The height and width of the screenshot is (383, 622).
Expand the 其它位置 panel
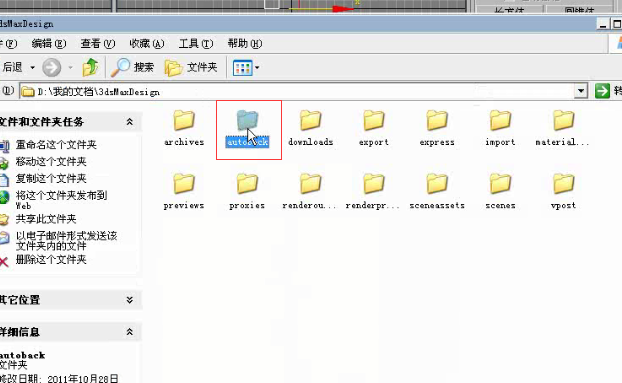[x=129, y=300]
